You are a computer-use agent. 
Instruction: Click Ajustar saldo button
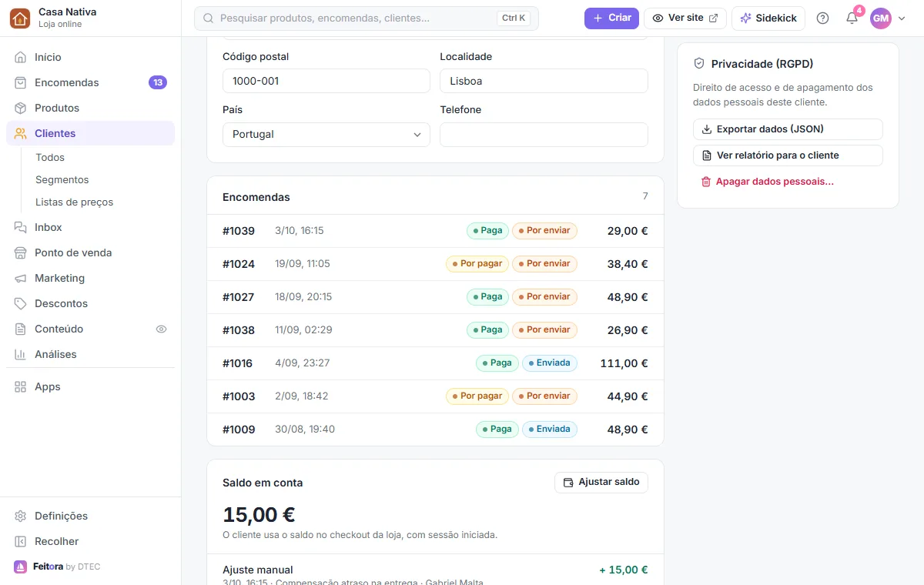point(601,483)
